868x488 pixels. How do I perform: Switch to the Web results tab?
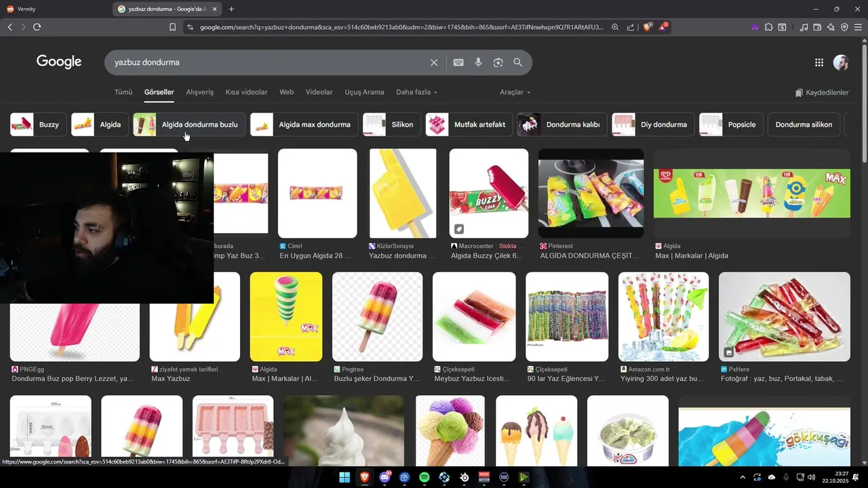[x=287, y=92]
